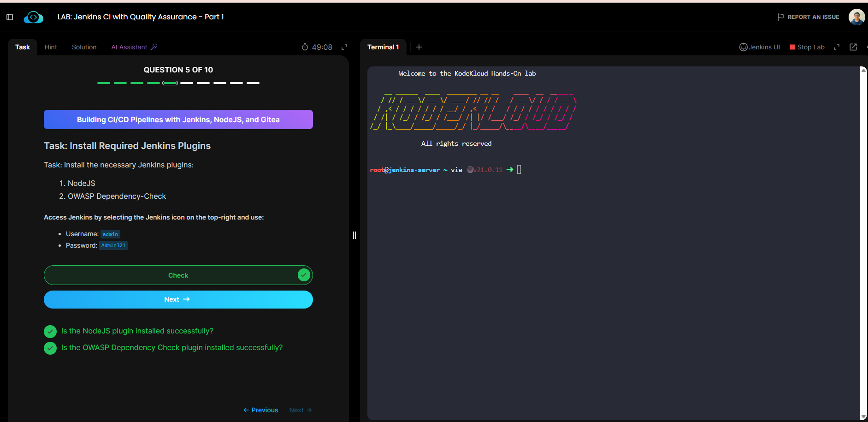Jump to question 1 progress segment
The width and height of the screenshot is (868, 422).
(x=104, y=83)
